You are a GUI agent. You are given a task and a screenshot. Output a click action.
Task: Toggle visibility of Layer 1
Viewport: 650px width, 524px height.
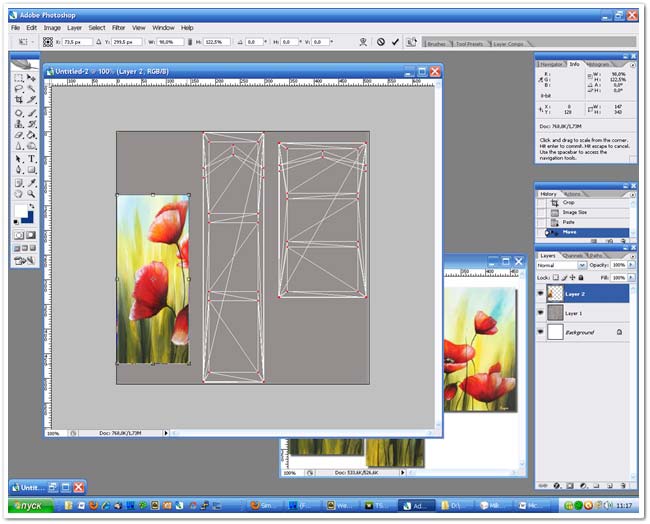[541, 313]
